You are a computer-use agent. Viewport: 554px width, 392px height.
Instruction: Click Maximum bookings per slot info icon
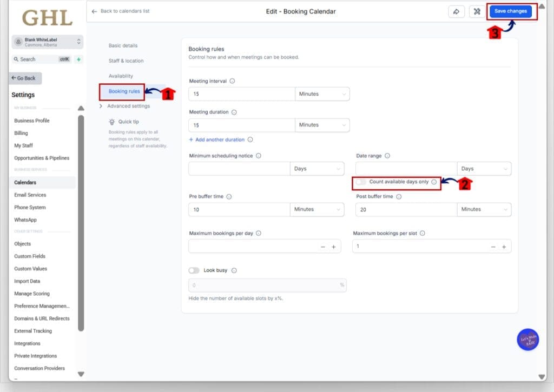(x=422, y=234)
